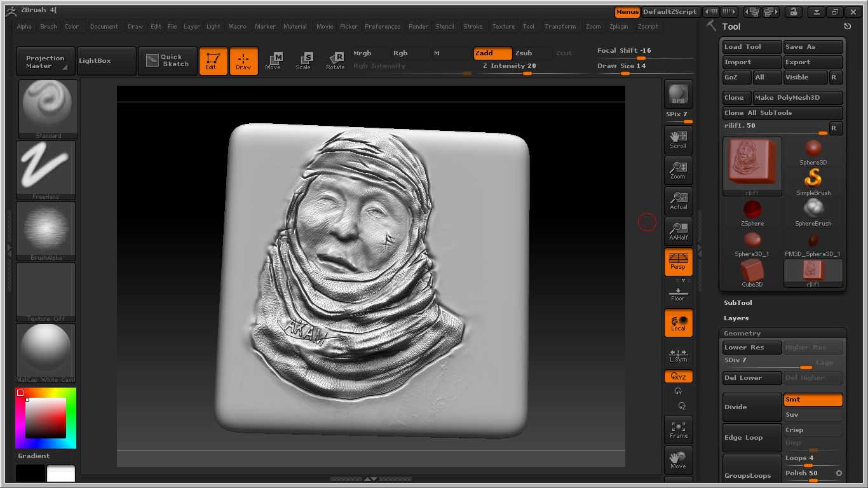Image resolution: width=868 pixels, height=488 pixels.
Task: Expand the Layers palette section
Action: coord(736,318)
